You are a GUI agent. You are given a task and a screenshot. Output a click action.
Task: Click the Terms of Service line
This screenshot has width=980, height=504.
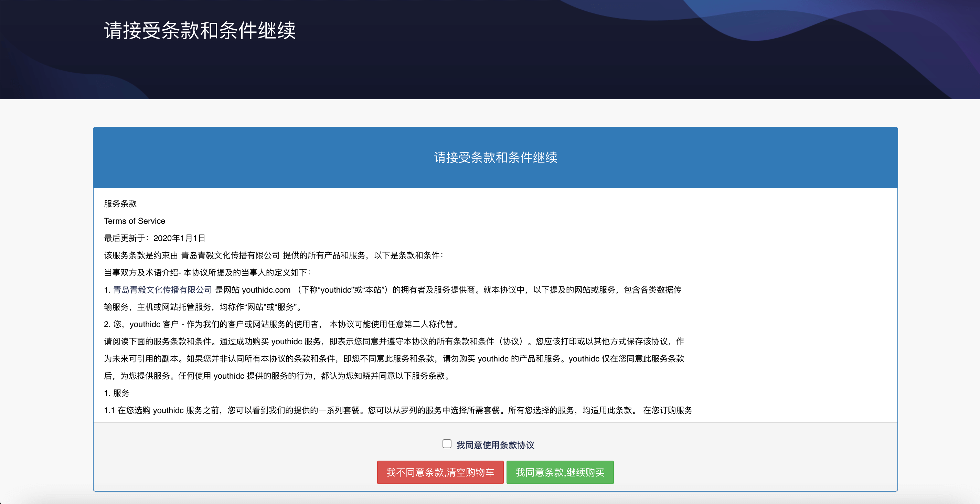[x=135, y=221]
